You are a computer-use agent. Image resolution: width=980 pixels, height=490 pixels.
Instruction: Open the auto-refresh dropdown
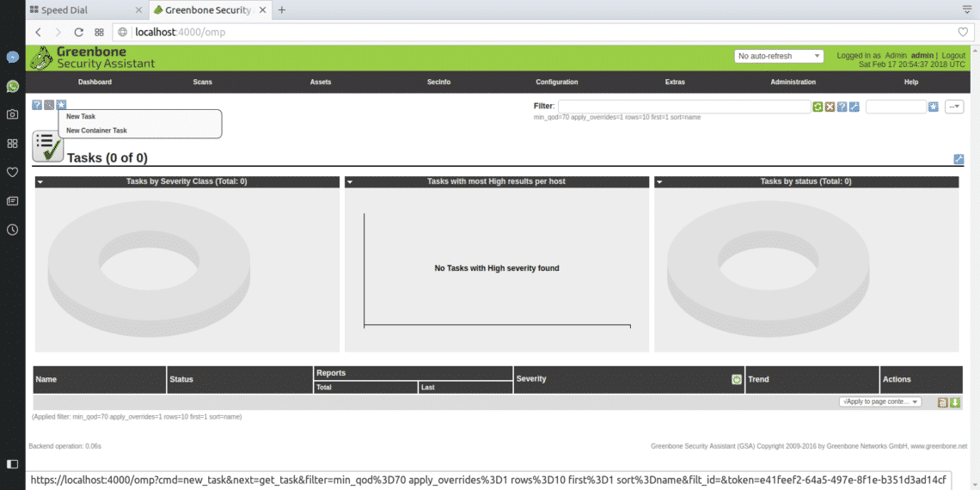tap(780, 56)
